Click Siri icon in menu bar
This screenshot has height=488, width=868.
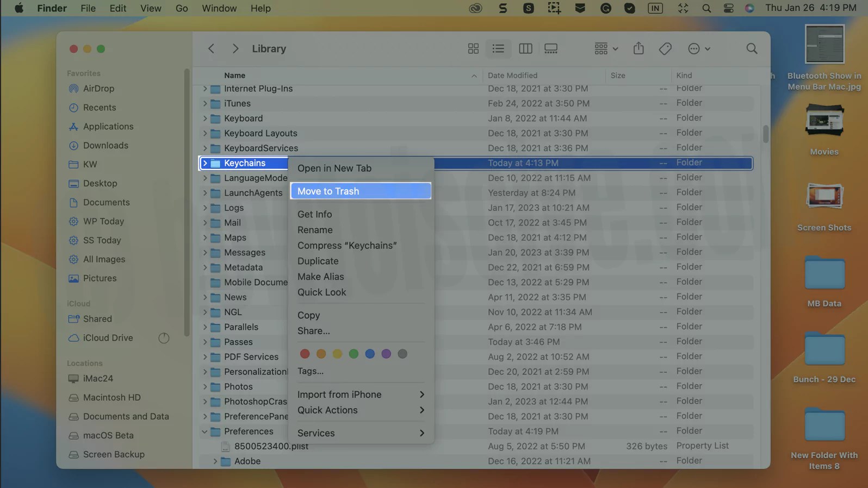[x=749, y=8]
